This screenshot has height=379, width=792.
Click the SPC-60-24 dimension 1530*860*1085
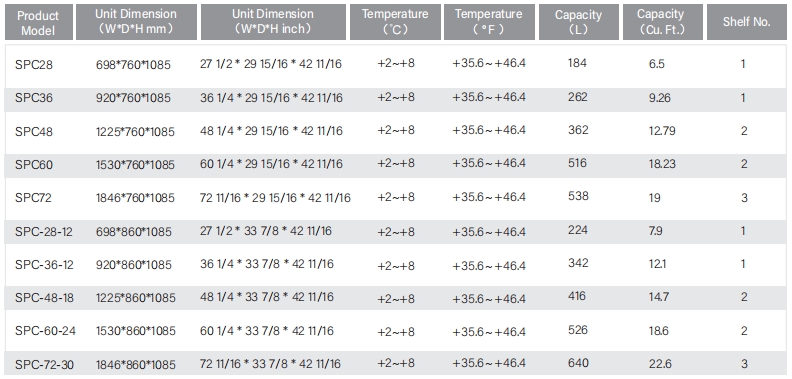pos(136,331)
